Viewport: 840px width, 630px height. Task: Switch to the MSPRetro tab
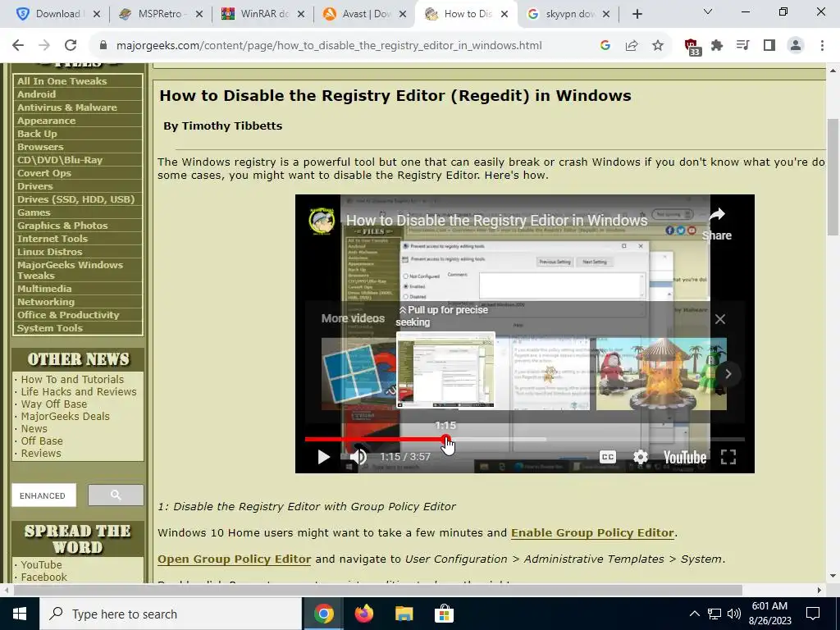pos(161,14)
